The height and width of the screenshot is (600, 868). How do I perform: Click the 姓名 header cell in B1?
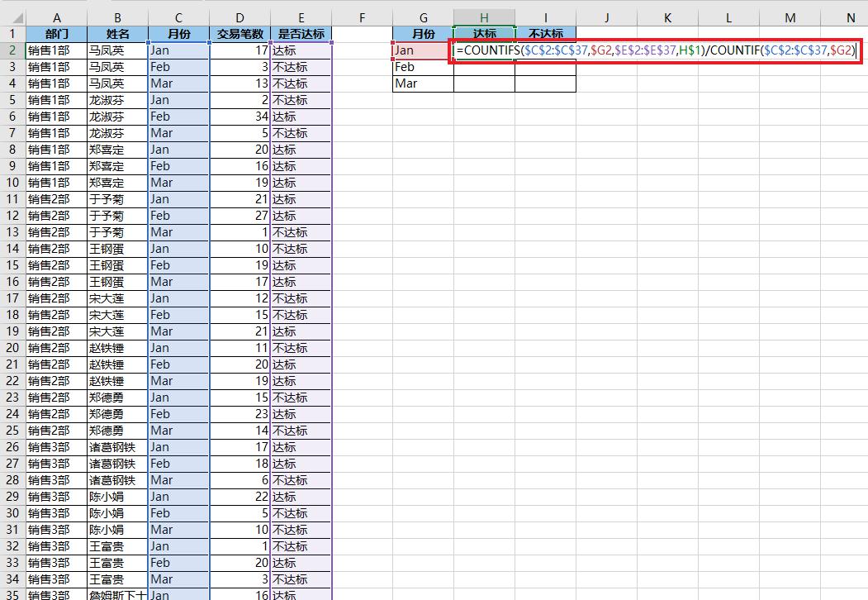pyautogui.click(x=117, y=34)
